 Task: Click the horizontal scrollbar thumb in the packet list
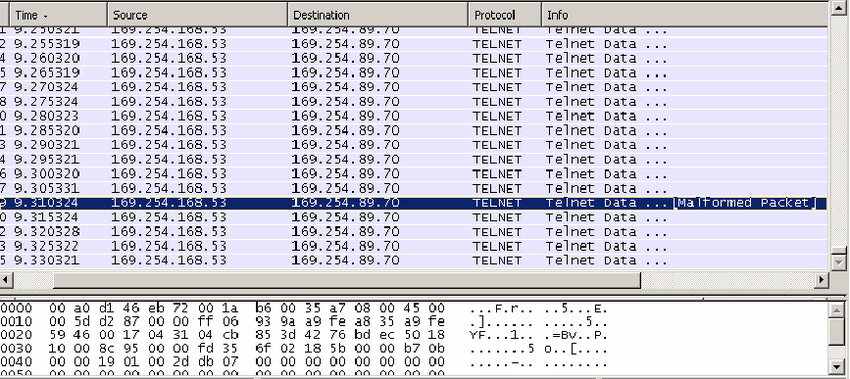[347, 280]
